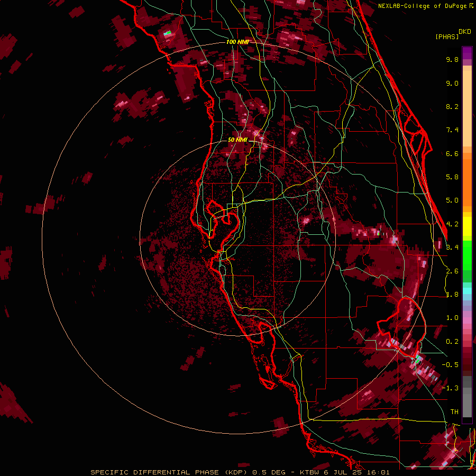
Task: Click the 6.6 legend value
Action: click(x=452, y=153)
